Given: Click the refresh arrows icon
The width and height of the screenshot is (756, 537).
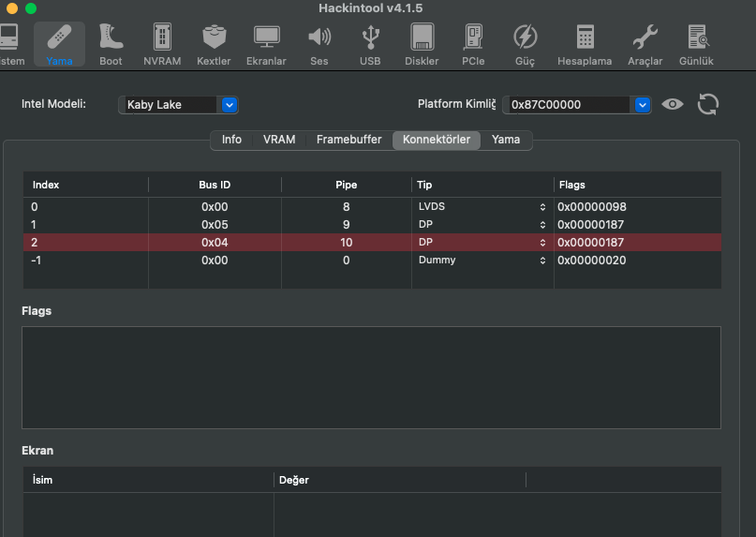Looking at the screenshot, I should tap(708, 104).
